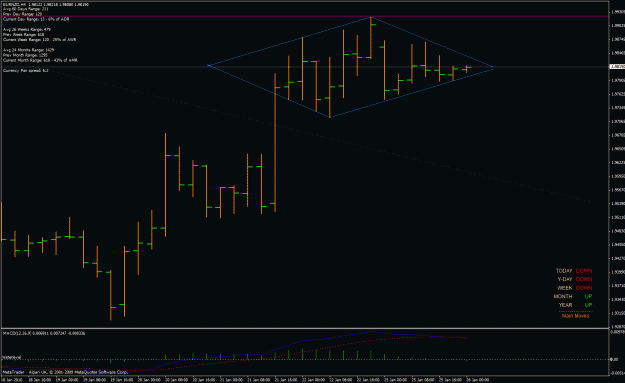Click the MetaQuotes Software Corp copyright text
Image resolution: width=625 pixels, height=383 pixels.
(x=65, y=372)
